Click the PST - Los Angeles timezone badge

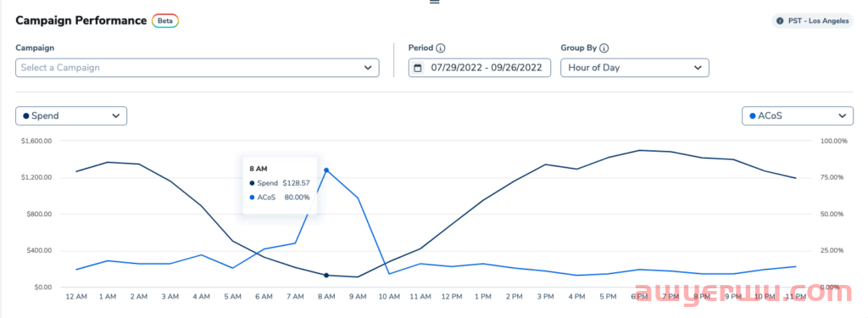click(813, 21)
